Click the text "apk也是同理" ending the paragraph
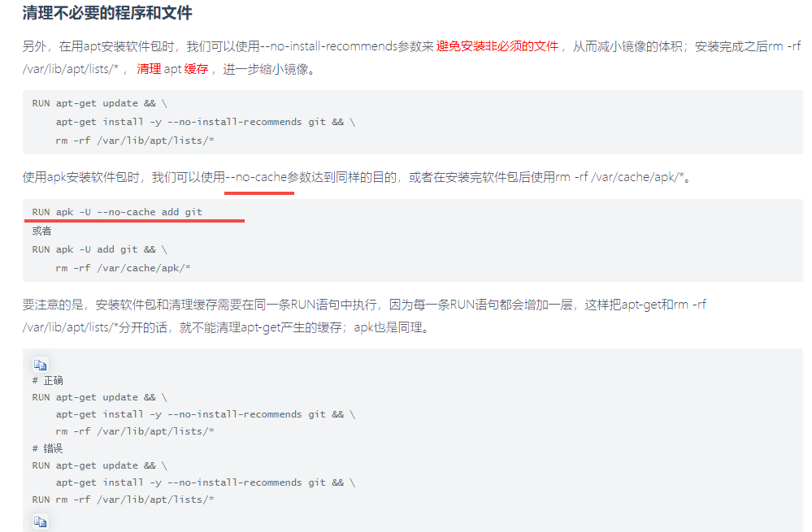Image resolution: width=812 pixels, height=532 pixels. 386,327
